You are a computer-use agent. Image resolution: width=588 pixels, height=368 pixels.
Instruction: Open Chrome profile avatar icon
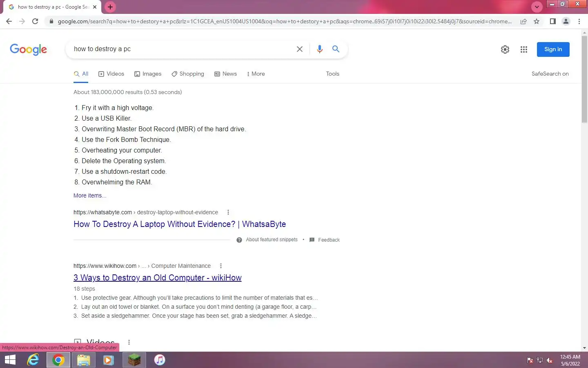(566, 21)
